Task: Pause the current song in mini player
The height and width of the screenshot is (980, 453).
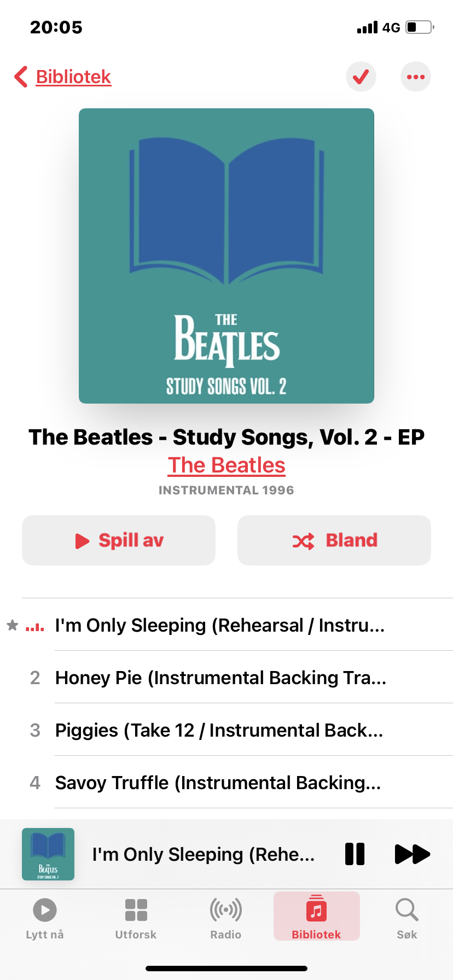Action: click(x=355, y=854)
